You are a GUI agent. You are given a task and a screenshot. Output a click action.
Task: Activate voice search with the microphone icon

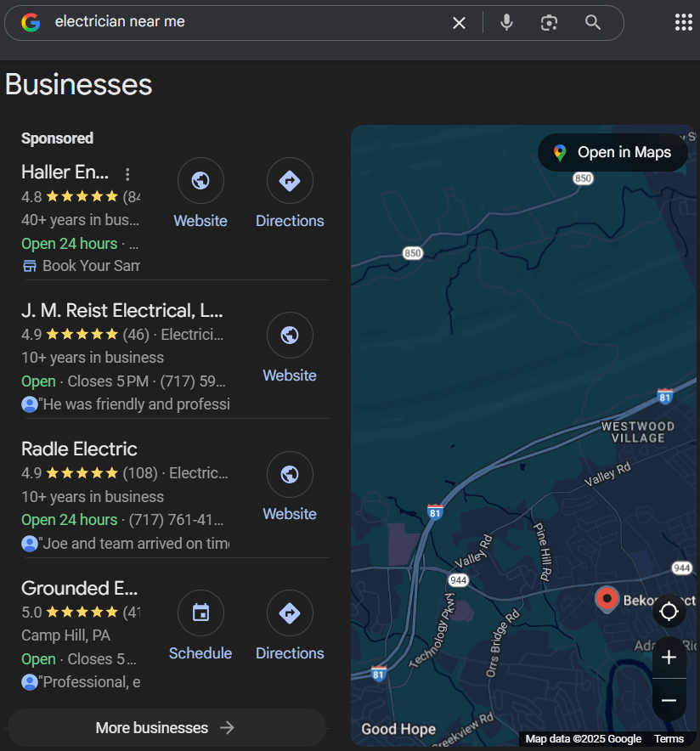tap(506, 23)
